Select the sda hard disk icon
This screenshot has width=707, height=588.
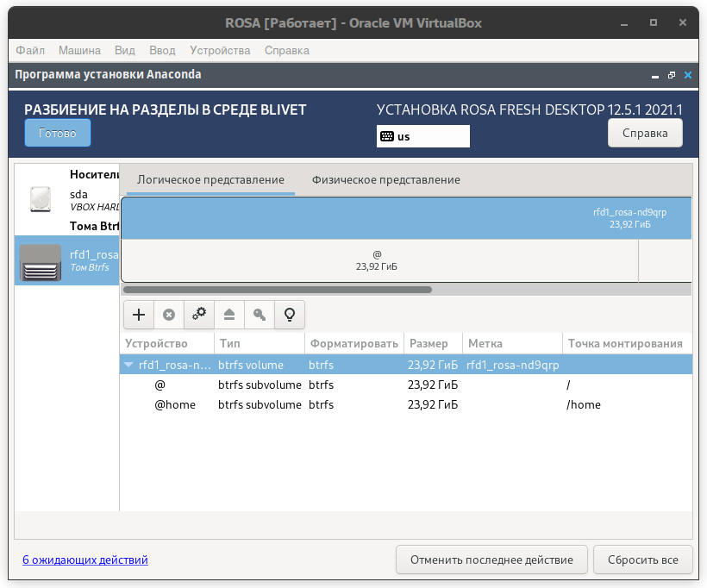(41, 199)
